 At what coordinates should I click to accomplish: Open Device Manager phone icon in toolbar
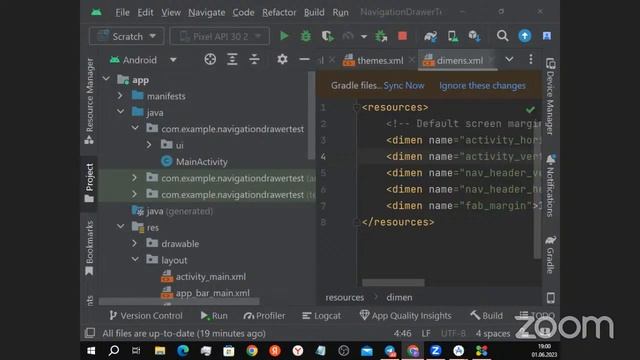[x=452, y=36]
